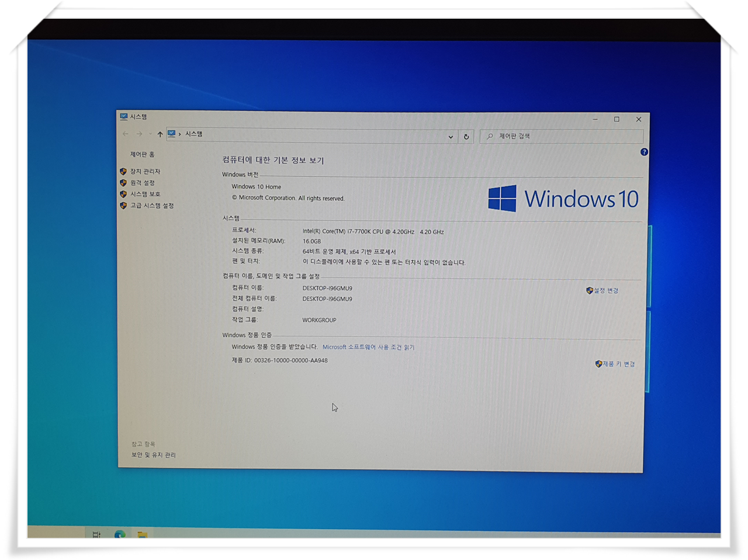The height and width of the screenshot is (560, 748).
Task: Maximize the 시스템 window
Action: (x=617, y=119)
